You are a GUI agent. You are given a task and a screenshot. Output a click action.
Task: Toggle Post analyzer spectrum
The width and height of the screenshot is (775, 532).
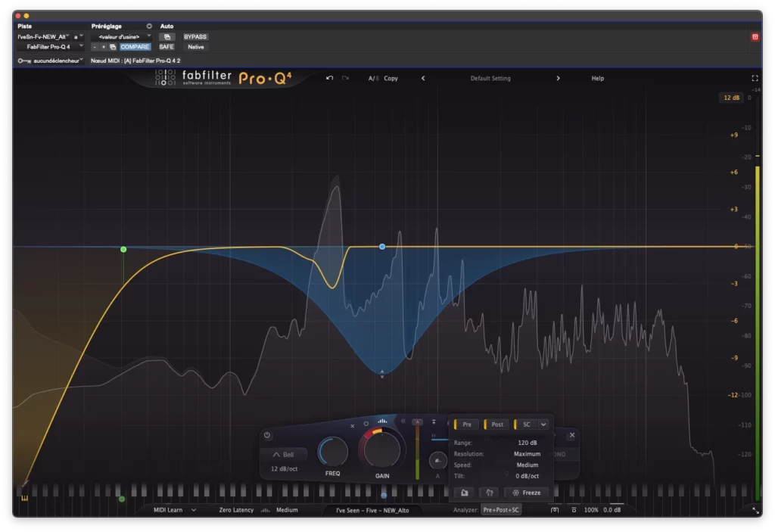(495, 425)
